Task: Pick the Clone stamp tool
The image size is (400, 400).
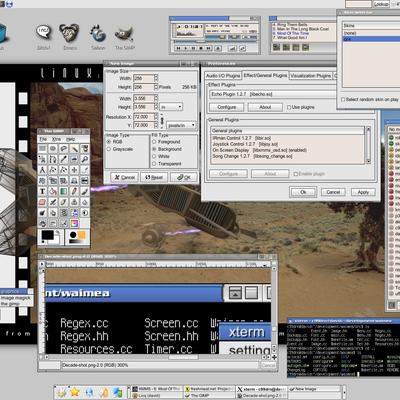Action: 74,202
